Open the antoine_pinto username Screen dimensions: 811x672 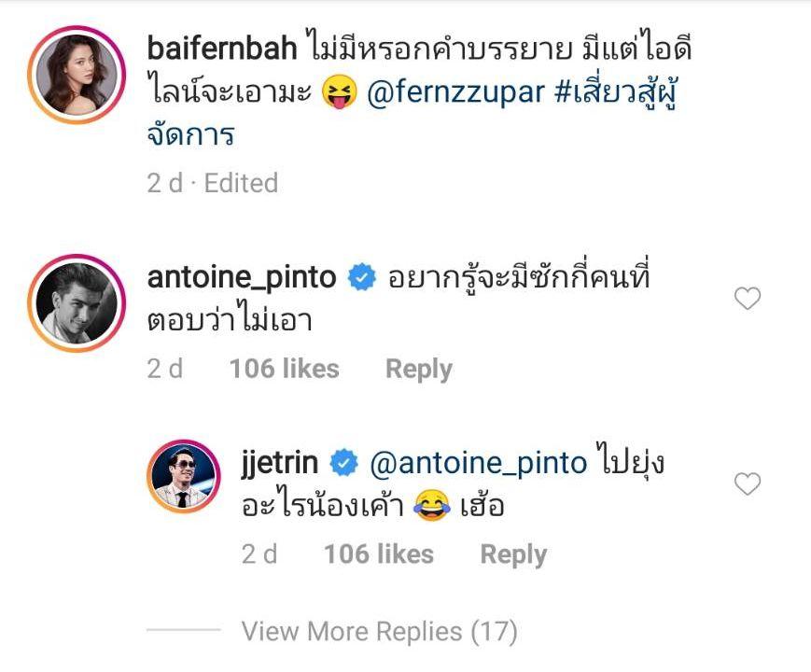pos(242,277)
